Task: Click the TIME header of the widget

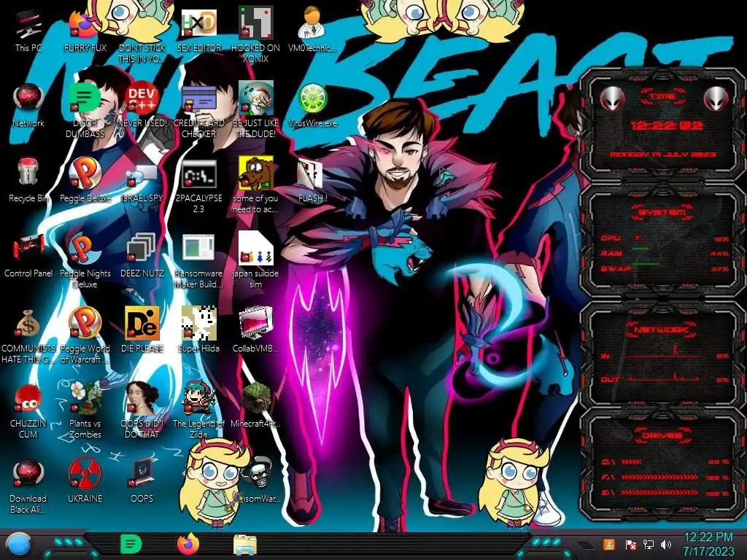Action: [x=662, y=97]
